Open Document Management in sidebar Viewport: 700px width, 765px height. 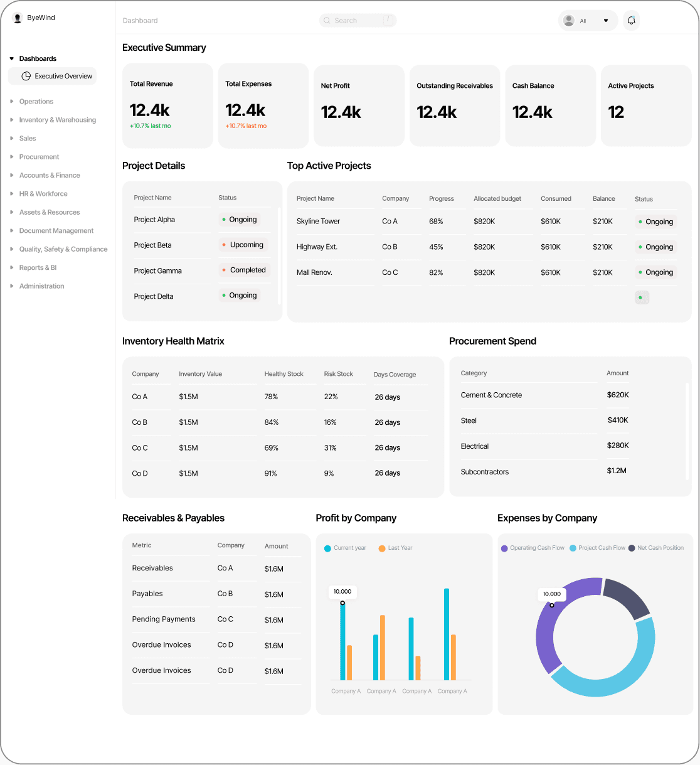click(56, 231)
